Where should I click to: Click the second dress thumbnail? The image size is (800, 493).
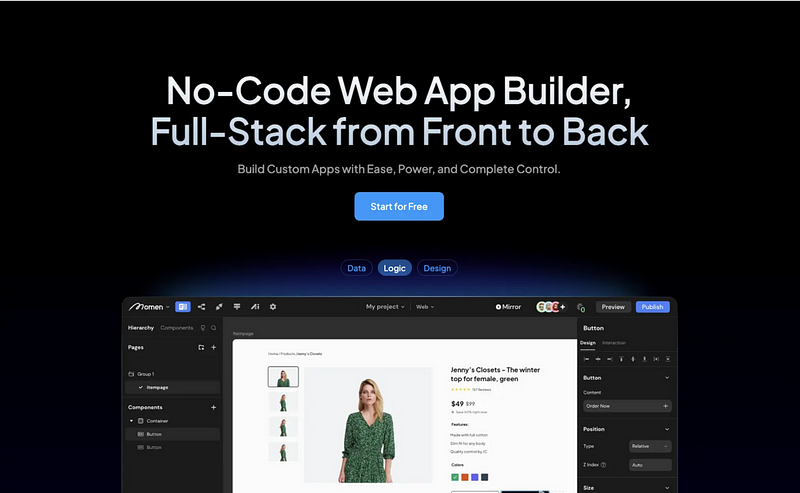click(283, 402)
